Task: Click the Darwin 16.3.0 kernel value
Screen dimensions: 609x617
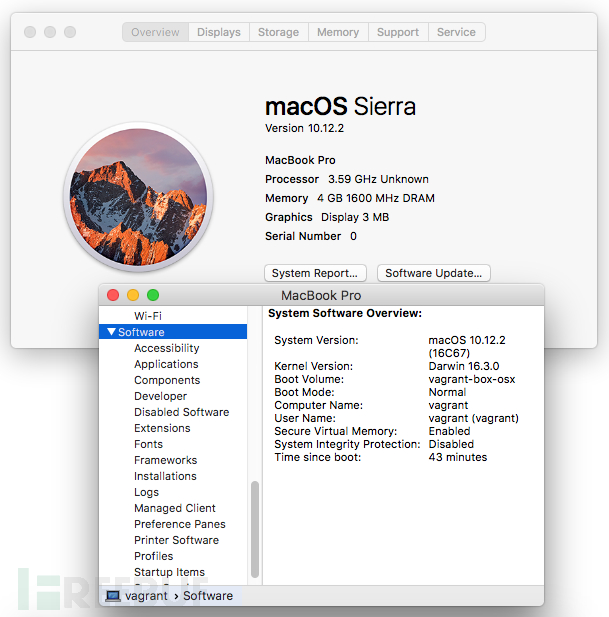Action: click(464, 366)
